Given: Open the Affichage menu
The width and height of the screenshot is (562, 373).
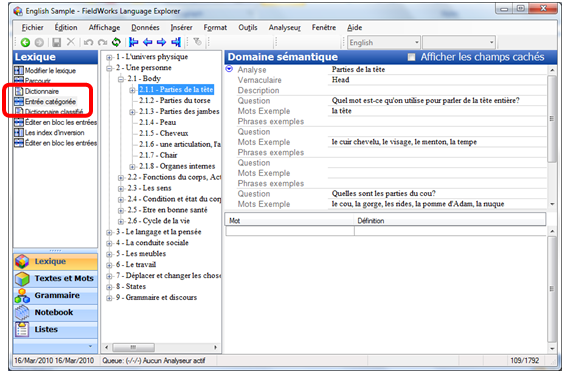Looking at the screenshot, I should coord(104,28).
